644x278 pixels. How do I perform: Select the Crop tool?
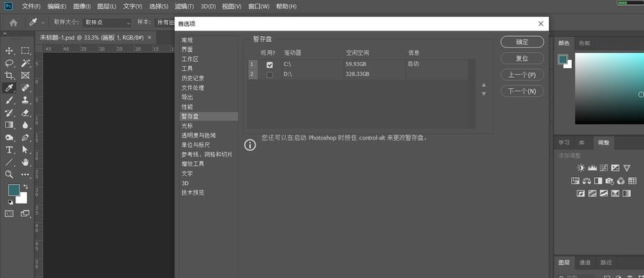pyautogui.click(x=9, y=76)
